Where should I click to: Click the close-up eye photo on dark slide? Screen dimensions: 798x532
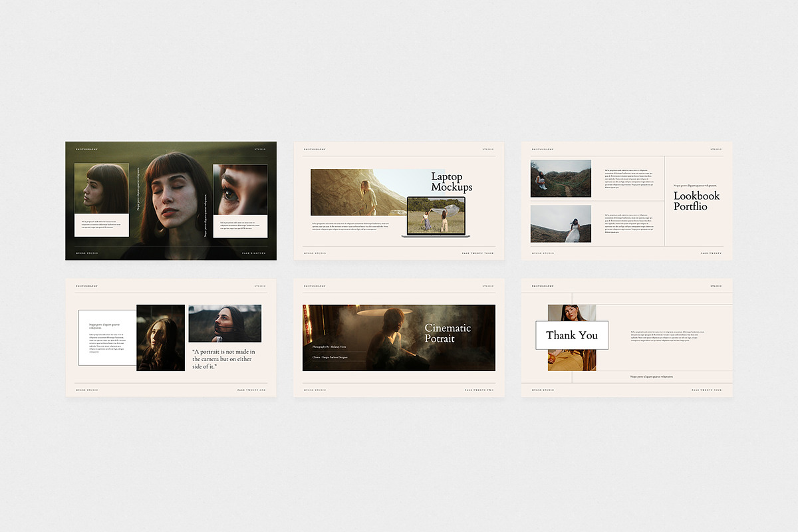(240, 190)
